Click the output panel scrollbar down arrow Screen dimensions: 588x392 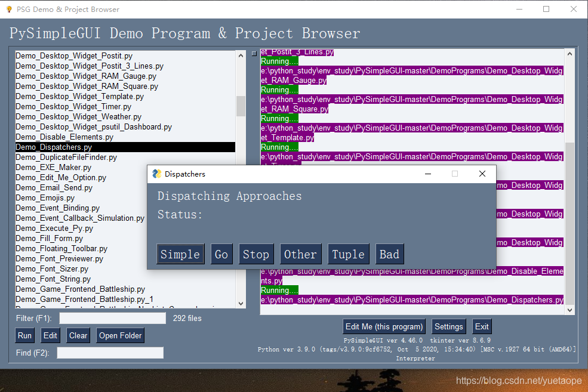click(x=569, y=310)
